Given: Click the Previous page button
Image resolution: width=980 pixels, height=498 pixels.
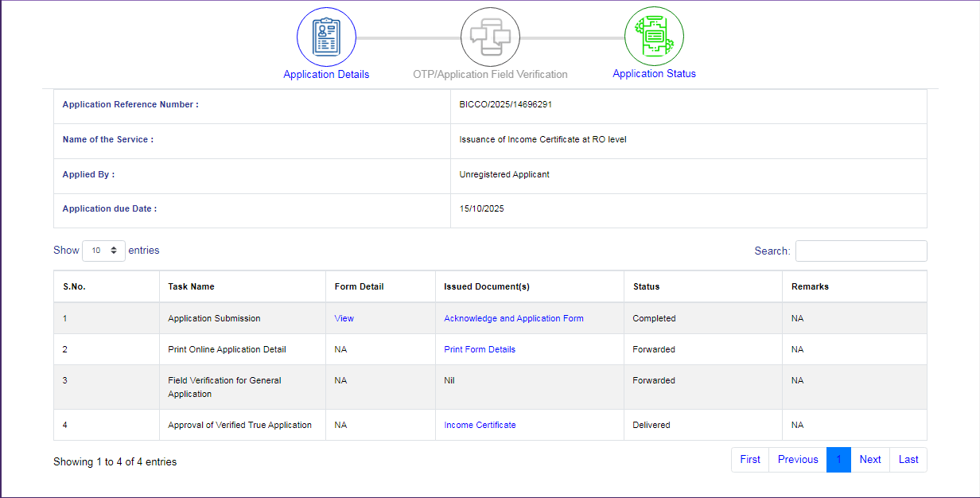Looking at the screenshot, I should [798, 459].
